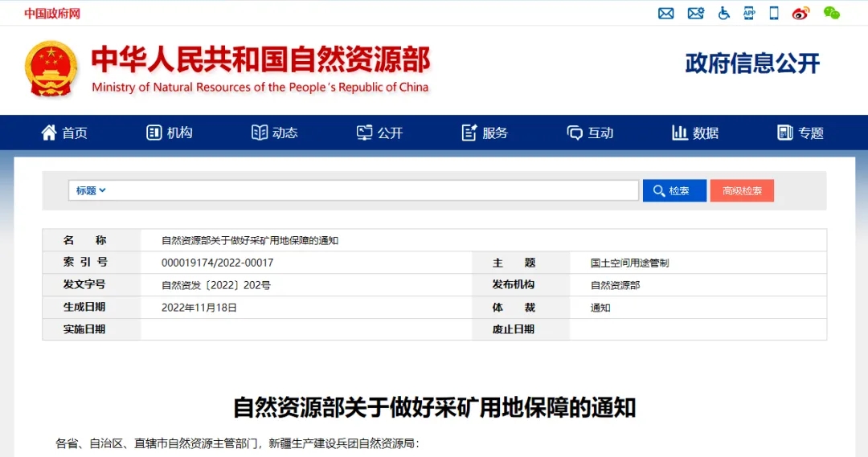
Task: Click the national emblem logo
Action: (51, 69)
